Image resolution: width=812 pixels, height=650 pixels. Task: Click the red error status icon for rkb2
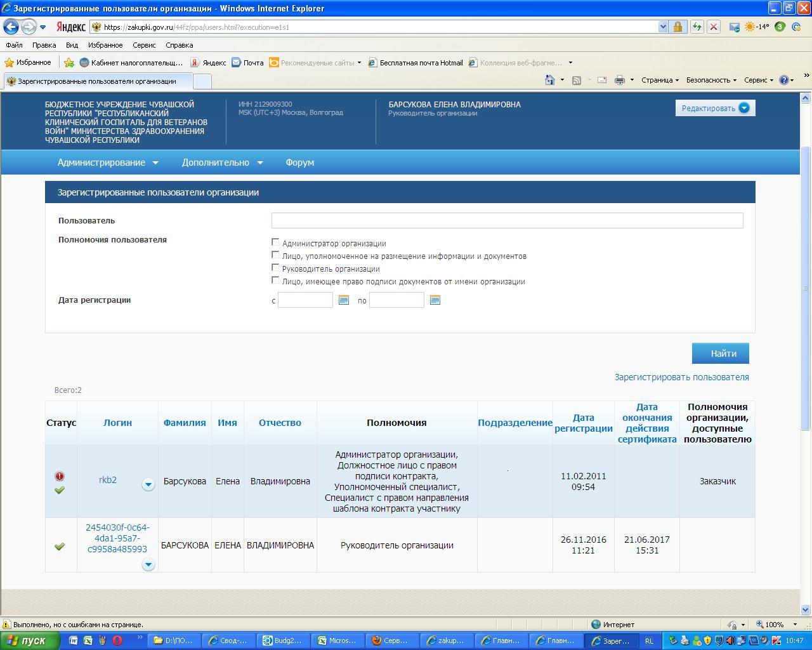click(60, 476)
